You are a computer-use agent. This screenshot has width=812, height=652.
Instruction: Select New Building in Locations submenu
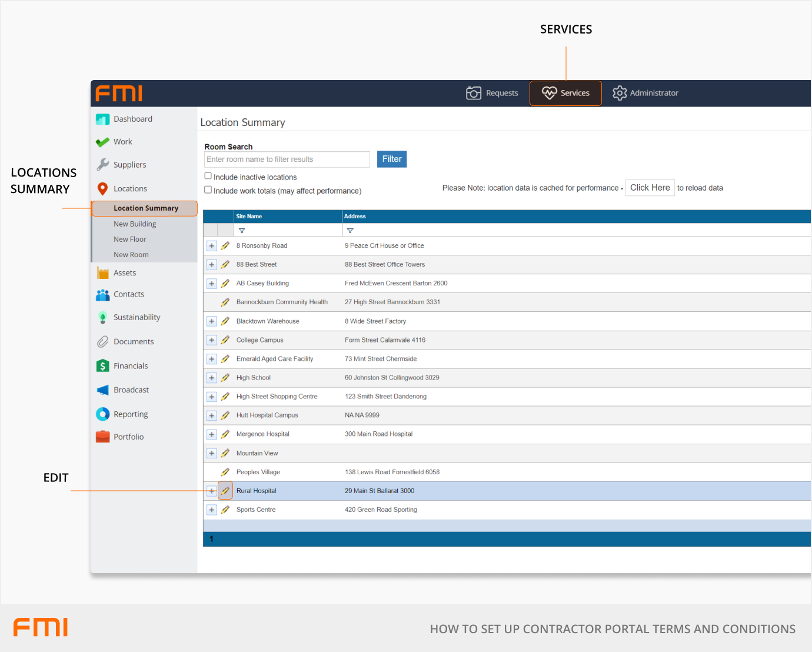tap(135, 224)
